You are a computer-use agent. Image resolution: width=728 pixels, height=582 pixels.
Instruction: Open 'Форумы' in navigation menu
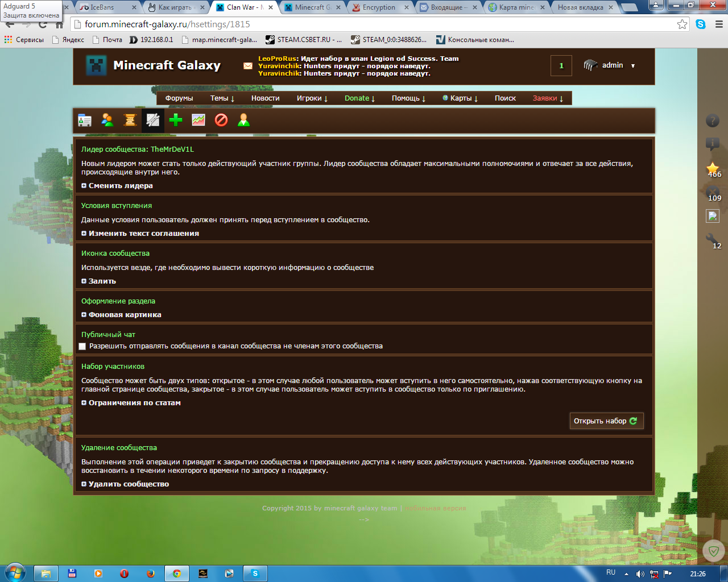point(179,98)
